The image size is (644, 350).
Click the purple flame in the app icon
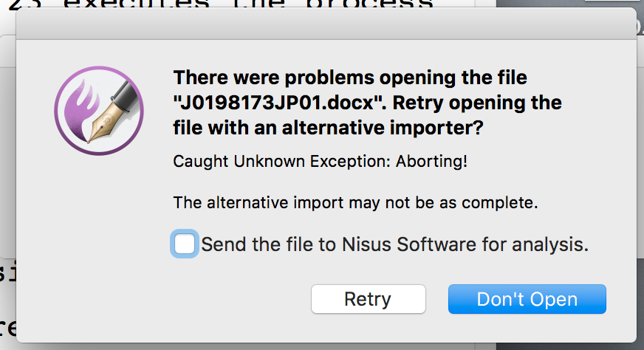point(82,111)
